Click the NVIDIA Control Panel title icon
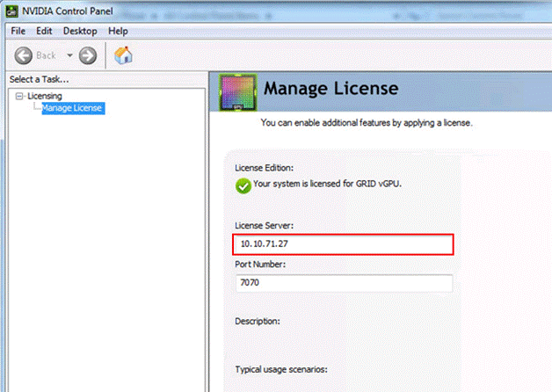Viewport: 552px width, 392px height. [x=12, y=11]
